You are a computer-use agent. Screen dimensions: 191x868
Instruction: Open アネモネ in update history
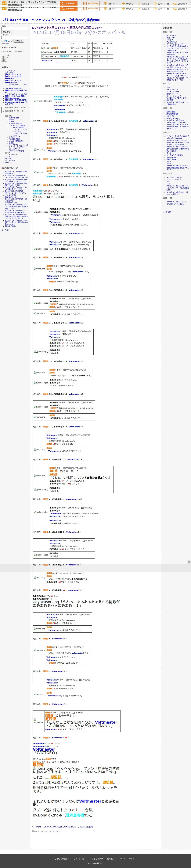point(169,40)
